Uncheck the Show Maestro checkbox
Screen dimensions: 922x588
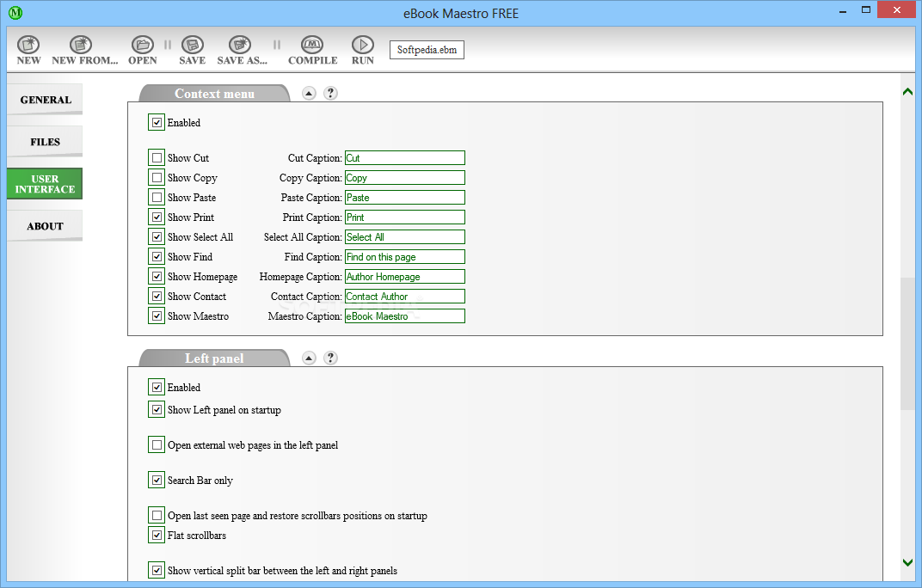point(157,315)
